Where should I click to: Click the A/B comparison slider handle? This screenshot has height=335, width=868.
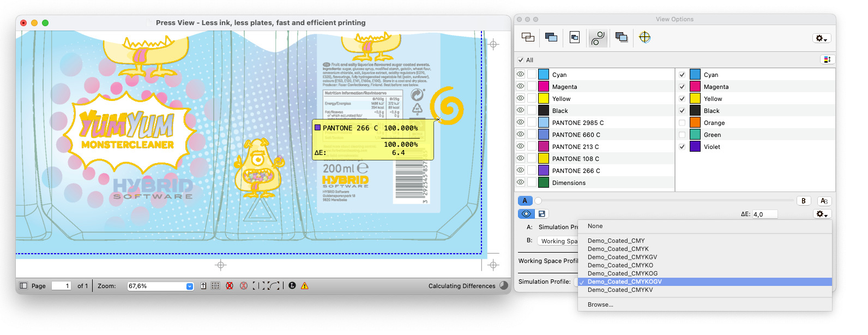coord(538,201)
